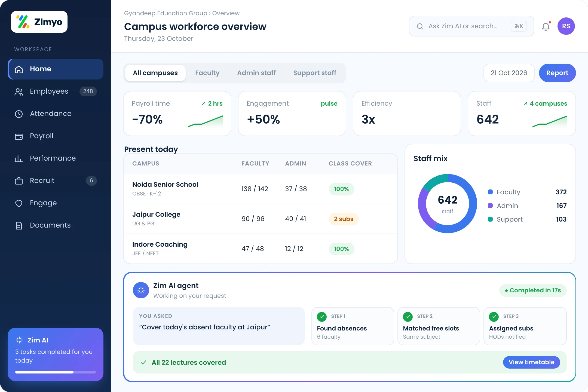Image resolution: width=588 pixels, height=392 pixels.
Task: Click the Support teal legend swatch
Action: pyautogui.click(x=490, y=219)
